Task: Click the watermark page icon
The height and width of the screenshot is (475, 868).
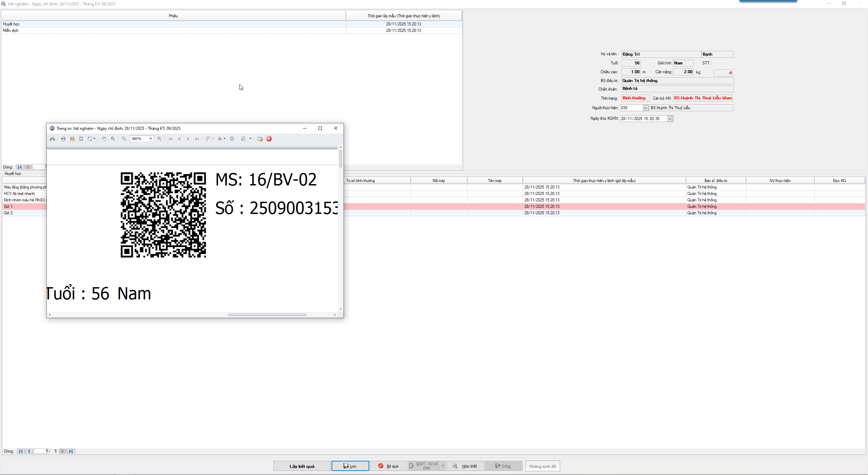Action: (x=232, y=139)
